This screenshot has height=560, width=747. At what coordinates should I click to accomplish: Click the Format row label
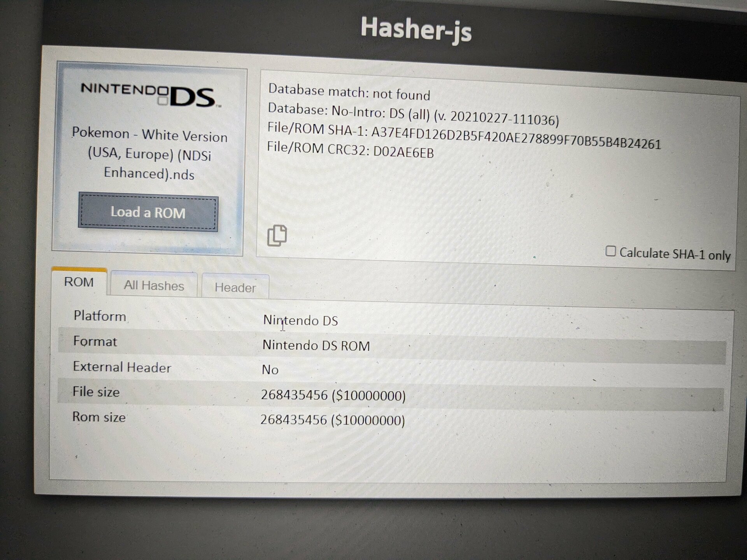click(x=95, y=341)
